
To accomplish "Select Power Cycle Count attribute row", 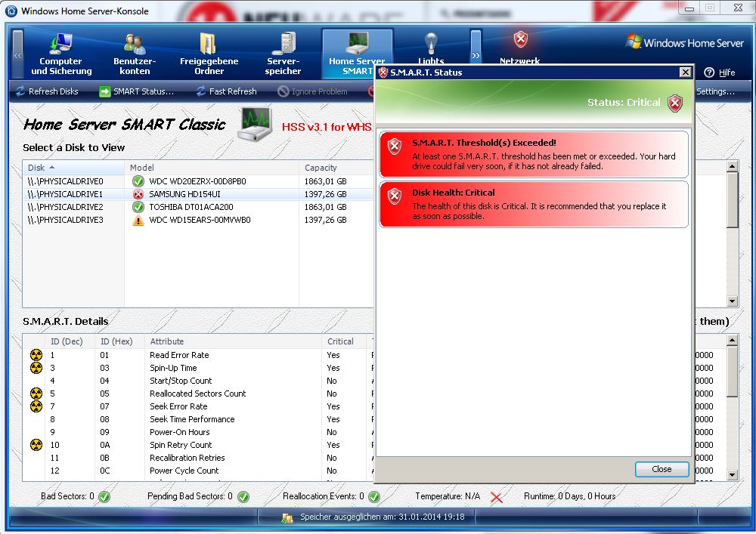I will (x=199, y=471).
